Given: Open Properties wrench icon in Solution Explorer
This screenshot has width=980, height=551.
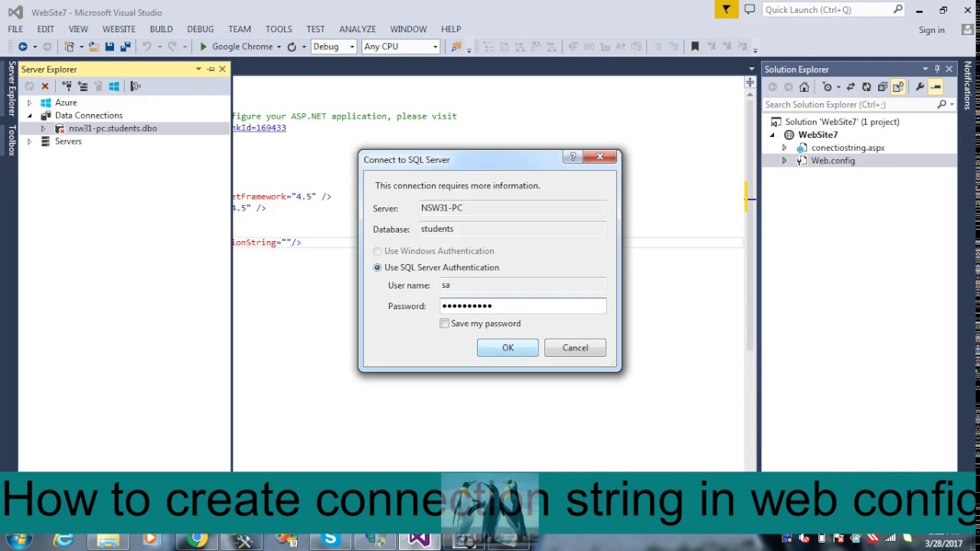Looking at the screenshot, I should coord(920,86).
